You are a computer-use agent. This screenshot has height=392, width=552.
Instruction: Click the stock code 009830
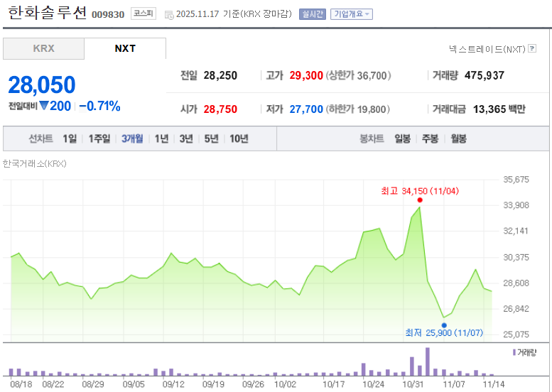pos(108,15)
